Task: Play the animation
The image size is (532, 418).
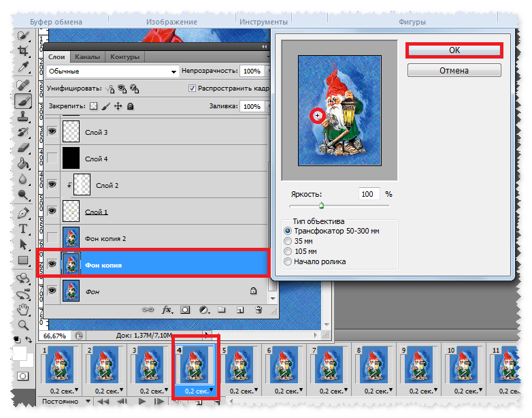Action: tap(142, 402)
